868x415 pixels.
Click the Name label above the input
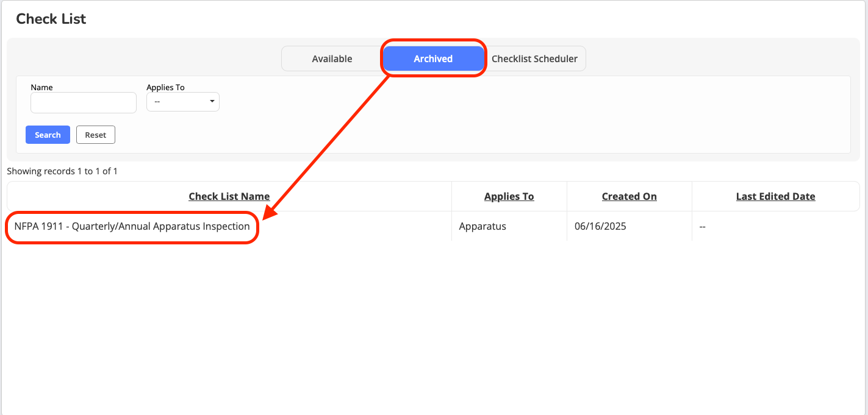[x=41, y=87]
